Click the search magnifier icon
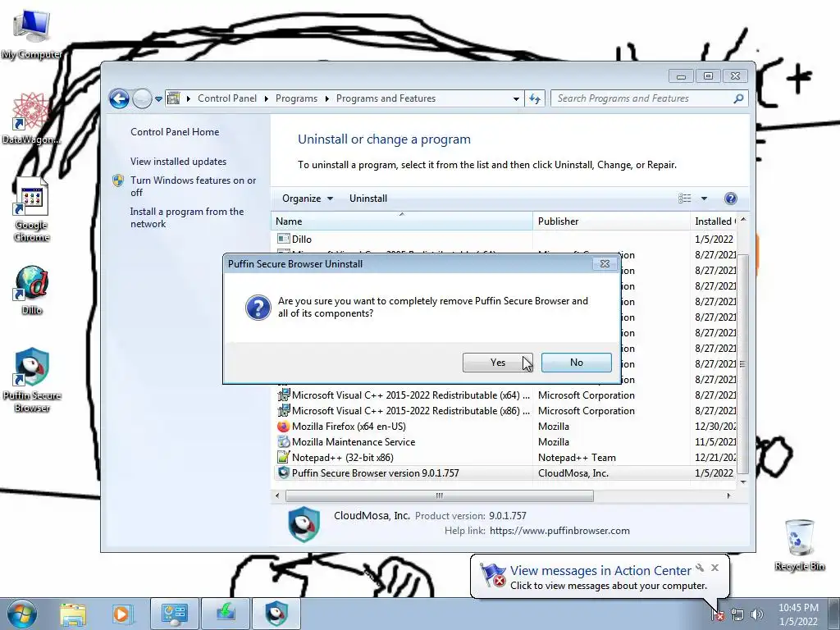The image size is (840, 630). point(739,98)
